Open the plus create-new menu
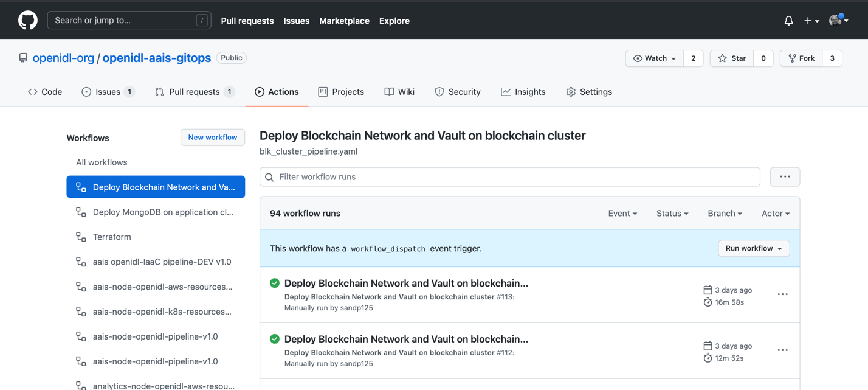Image resolution: width=868 pixels, height=390 pixels. [x=811, y=21]
